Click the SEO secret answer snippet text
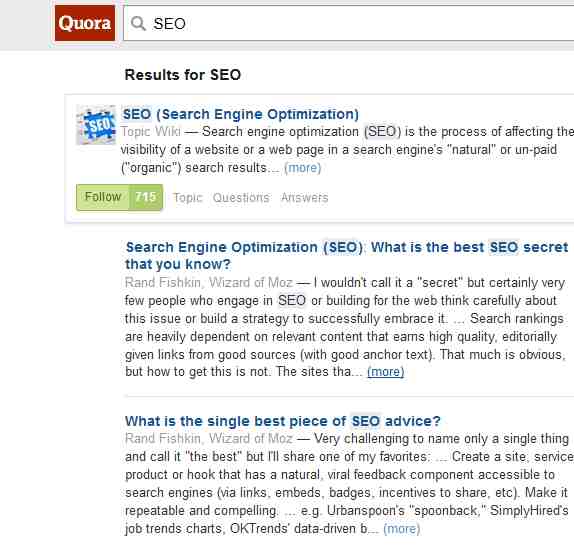 [x=346, y=327]
